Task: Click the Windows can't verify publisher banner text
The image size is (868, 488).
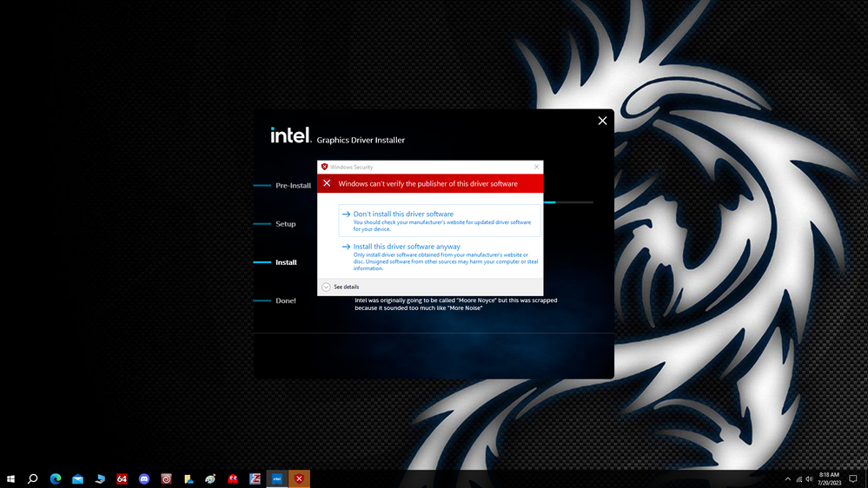Action: [427, 184]
